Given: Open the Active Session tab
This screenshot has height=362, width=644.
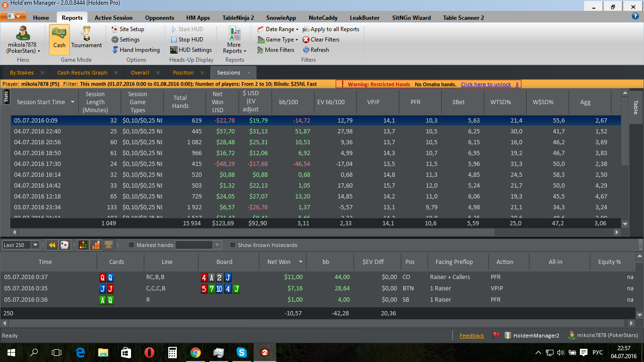Looking at the screenshot, I should [114, 18].
